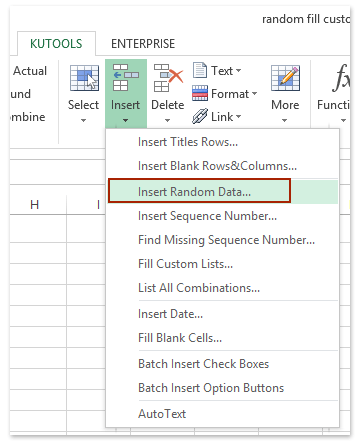Click the More pencil-grid icon

pos(285,78)
